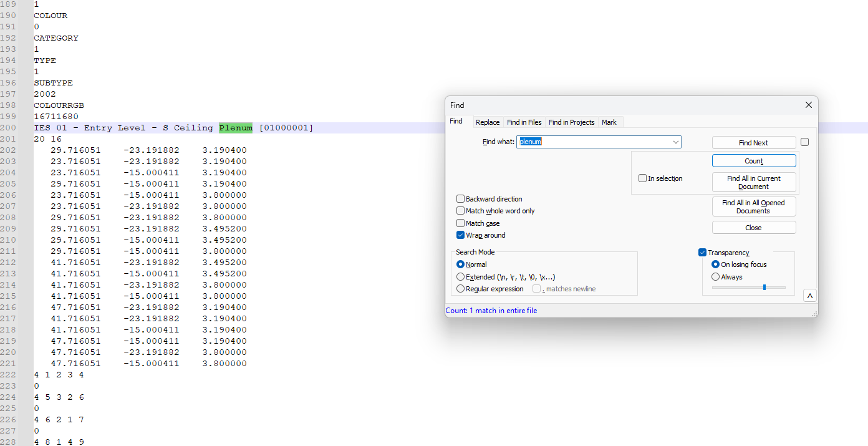Select Extended search mode

pyautogui.click(x=461, y=277)
